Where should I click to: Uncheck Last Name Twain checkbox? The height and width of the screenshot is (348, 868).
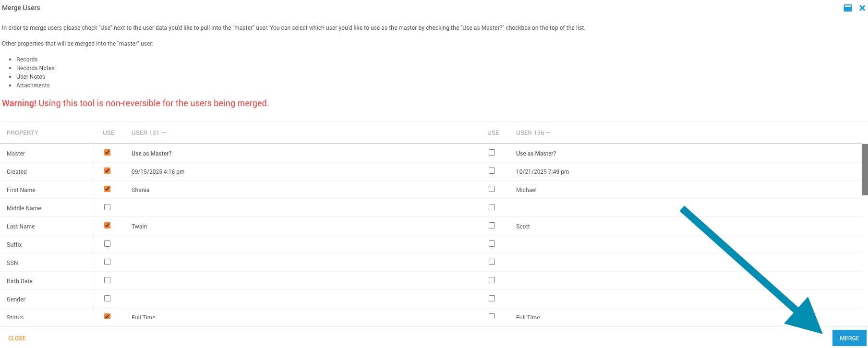point(107,226)
